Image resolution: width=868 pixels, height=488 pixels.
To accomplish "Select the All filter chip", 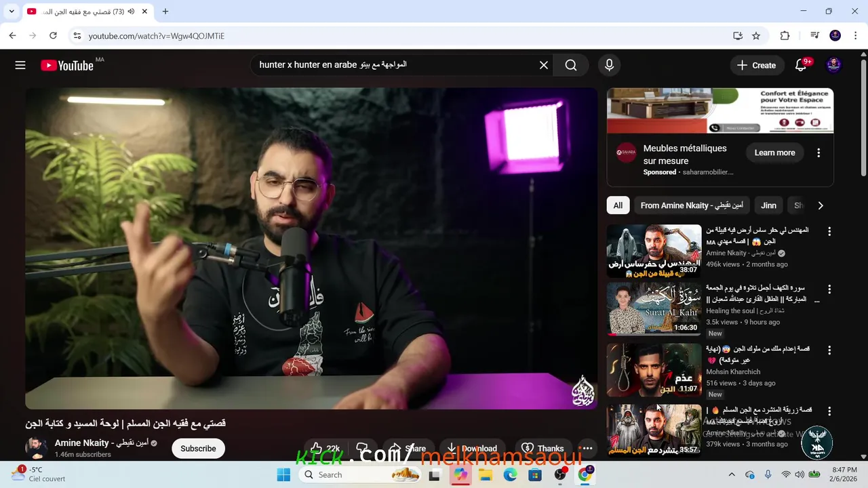I will (618, 205).
